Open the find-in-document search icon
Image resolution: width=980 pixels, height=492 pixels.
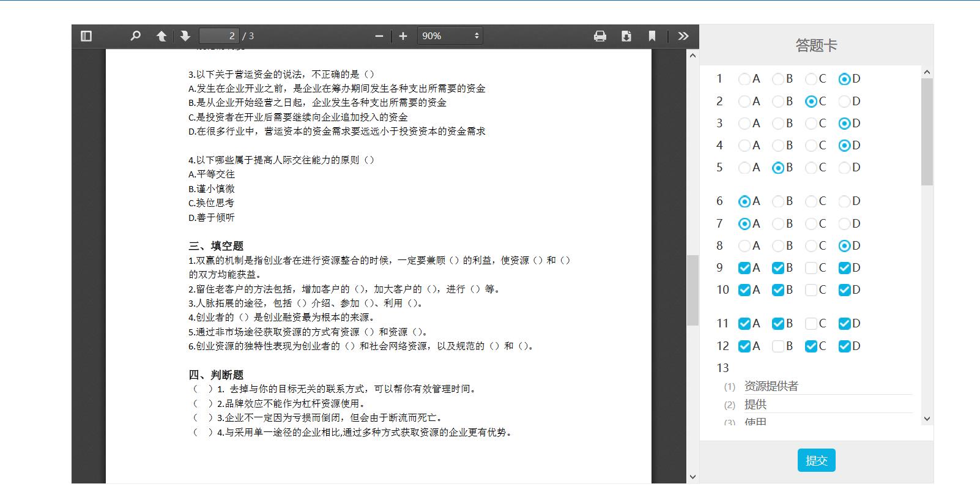point(135,36)
